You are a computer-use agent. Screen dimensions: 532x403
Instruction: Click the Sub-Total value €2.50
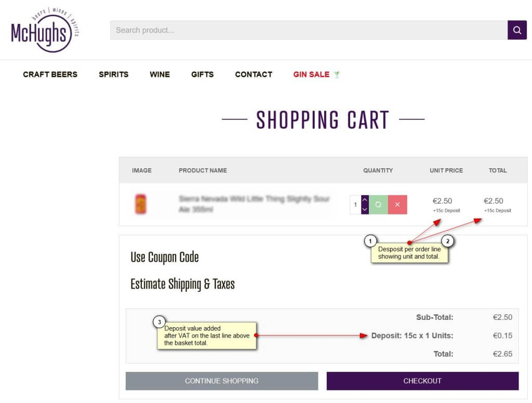click(502, 317)
